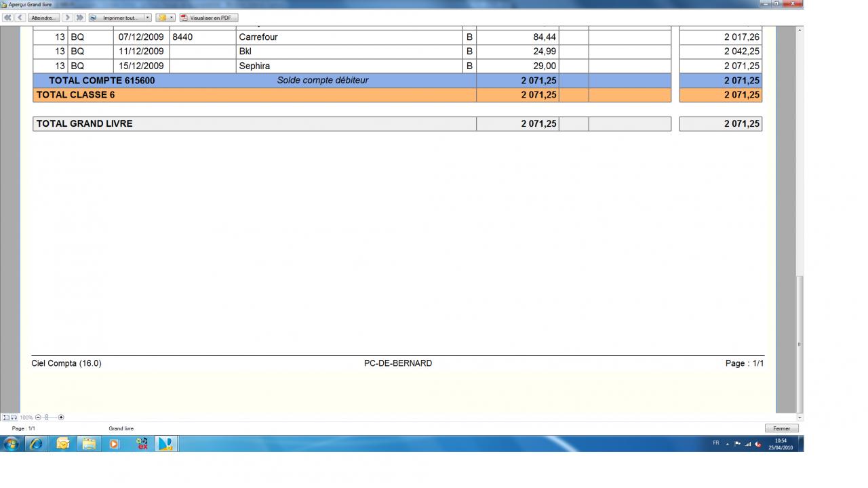
Task: Click the 100% zoom level text
Action: click(26, 418)
